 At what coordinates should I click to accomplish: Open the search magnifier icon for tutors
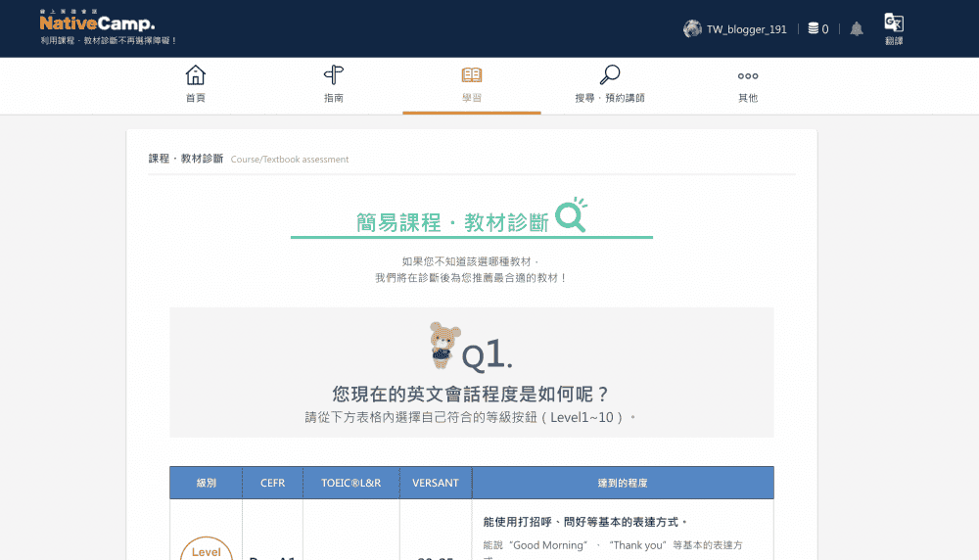pos(610,75)
